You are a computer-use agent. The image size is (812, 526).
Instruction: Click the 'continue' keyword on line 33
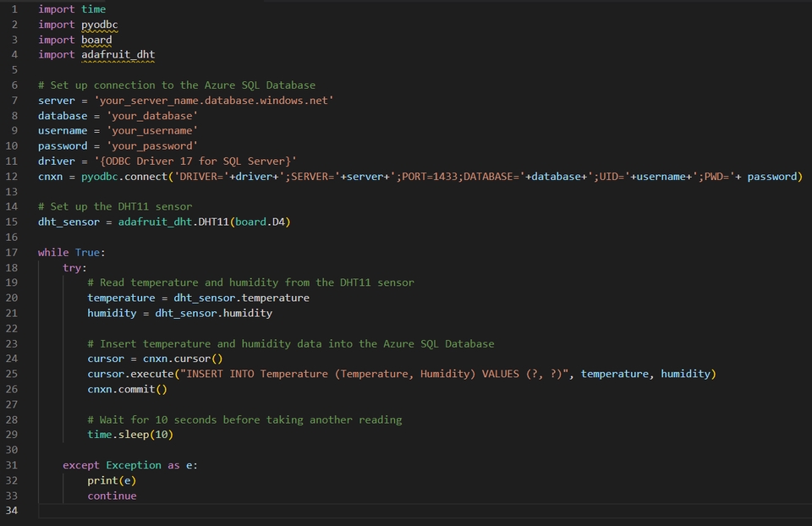tap(112, 496)
